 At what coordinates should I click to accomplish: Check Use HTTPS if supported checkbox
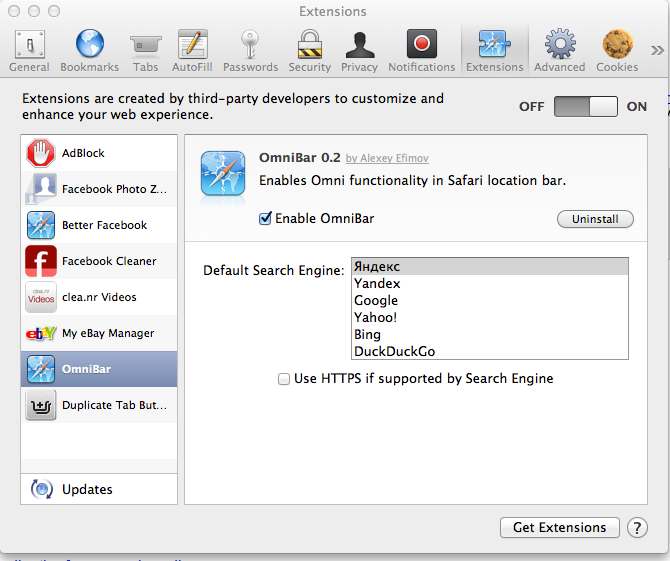coord(284,379)
